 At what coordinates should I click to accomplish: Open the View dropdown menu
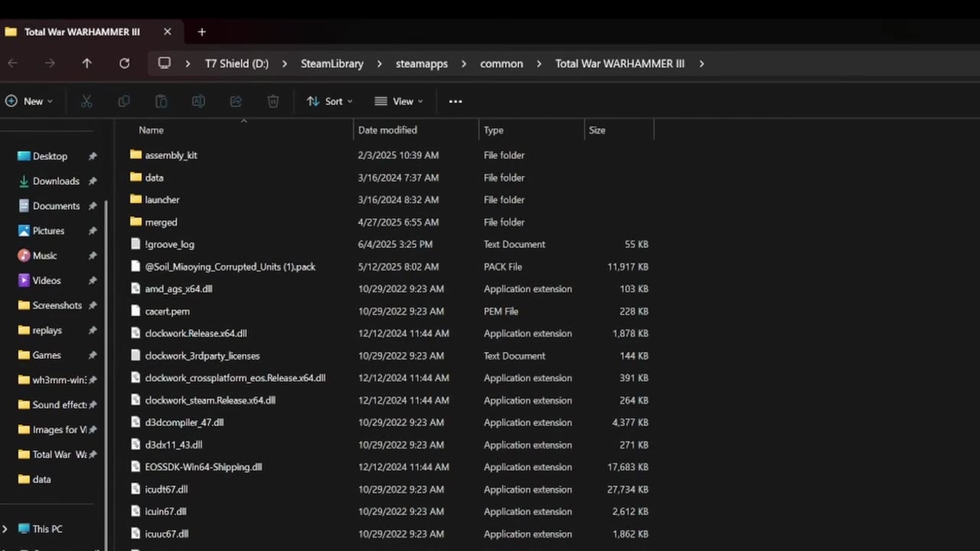click(399, 101)
